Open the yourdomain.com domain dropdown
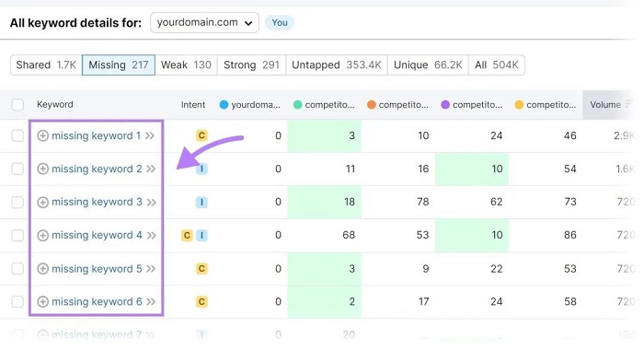The height and width of the screenshot is (350, 644). tap(204, 23)
